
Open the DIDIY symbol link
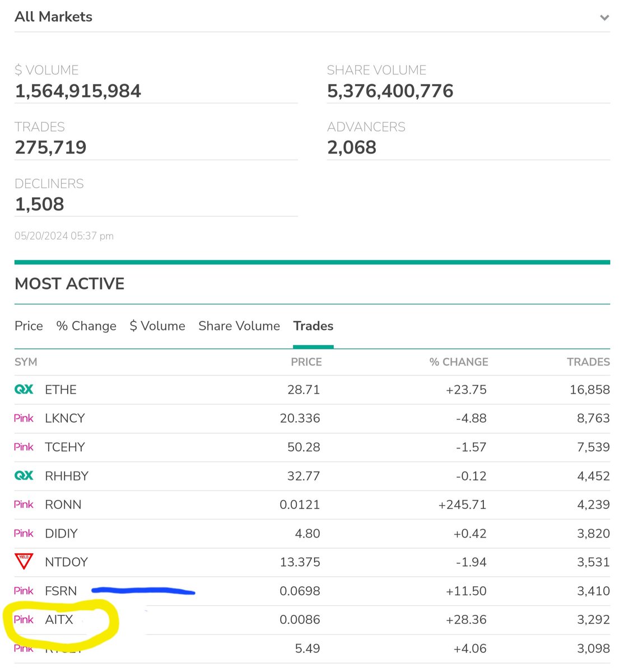point(61,534)
